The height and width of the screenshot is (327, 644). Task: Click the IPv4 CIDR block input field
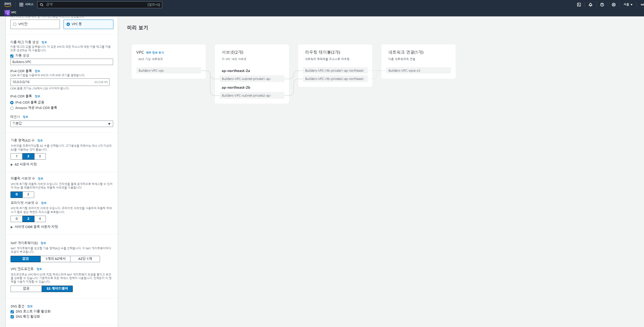pos(51,82)
